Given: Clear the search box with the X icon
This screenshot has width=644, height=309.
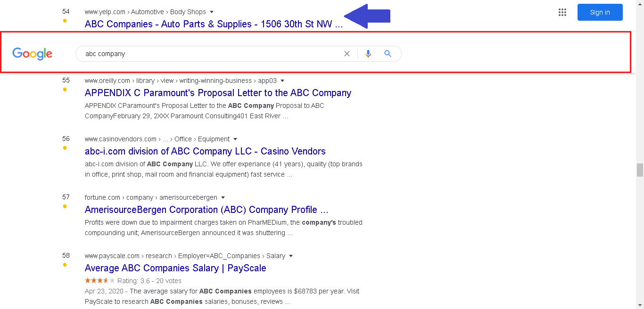Looking at the screenshot, I should (347, 54).
